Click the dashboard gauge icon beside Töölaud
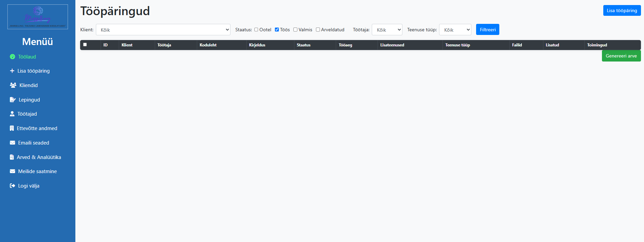This screenshot has height=242, width=644. point(12,57)
